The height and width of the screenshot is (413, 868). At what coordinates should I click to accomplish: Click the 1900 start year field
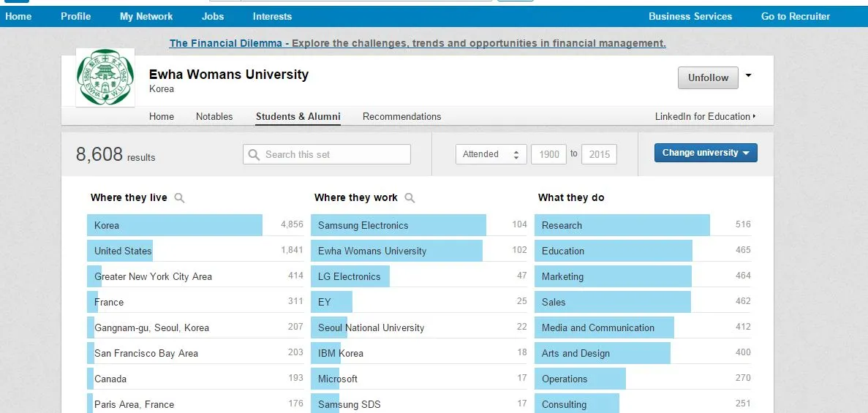tap(549, 154)
